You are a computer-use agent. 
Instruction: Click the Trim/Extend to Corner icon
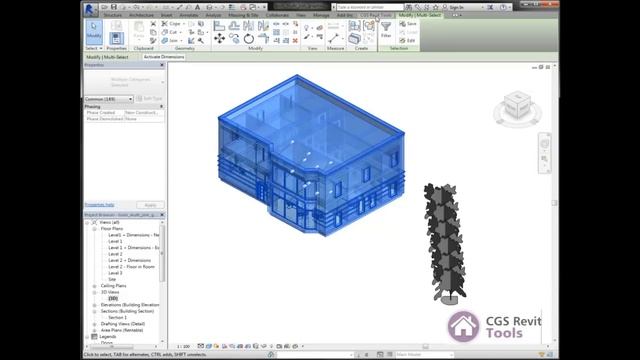pos(263,39)
